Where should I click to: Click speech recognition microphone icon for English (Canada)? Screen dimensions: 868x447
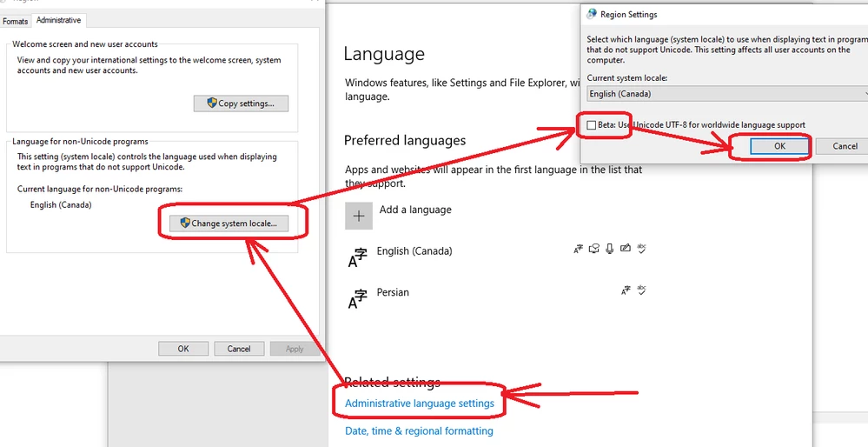click(x=609, y=249)
